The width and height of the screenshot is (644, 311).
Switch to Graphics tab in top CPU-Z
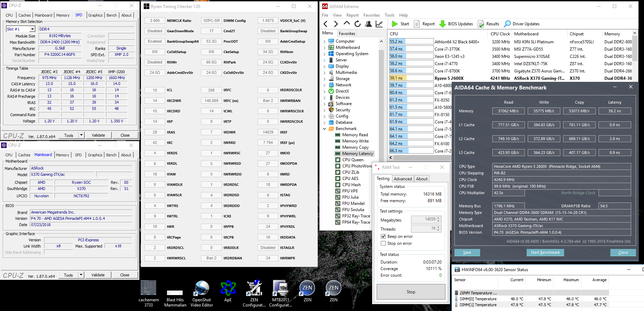[x=95, y=15]
